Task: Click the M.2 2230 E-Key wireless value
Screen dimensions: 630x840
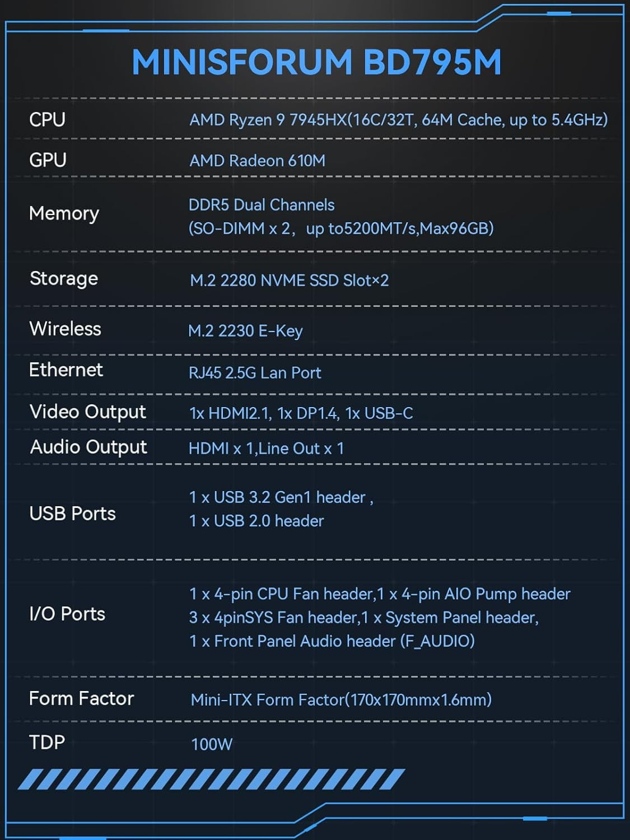Action: [245, 330]
